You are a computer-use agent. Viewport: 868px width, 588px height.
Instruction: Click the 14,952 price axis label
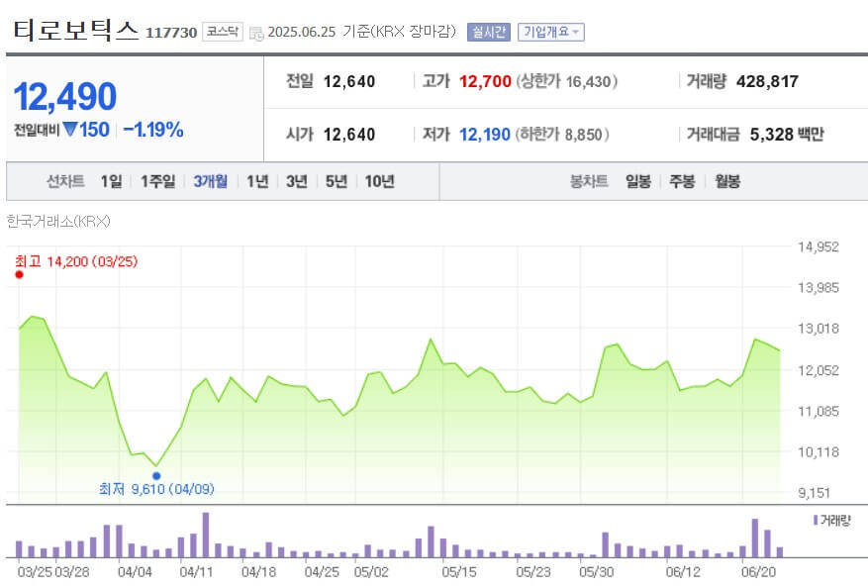[x=819, y=246]
